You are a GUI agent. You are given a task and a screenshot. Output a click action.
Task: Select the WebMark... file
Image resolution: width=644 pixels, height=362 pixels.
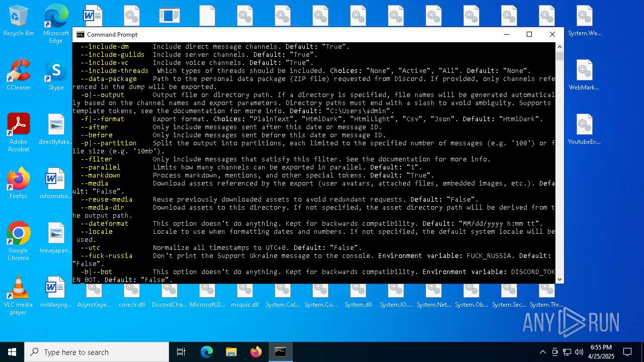point(585,75)
